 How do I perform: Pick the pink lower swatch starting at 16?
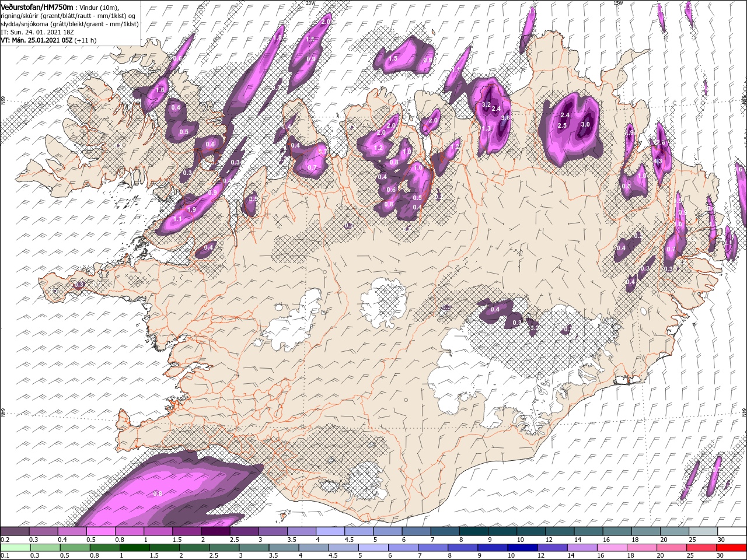tap(612, 548)
